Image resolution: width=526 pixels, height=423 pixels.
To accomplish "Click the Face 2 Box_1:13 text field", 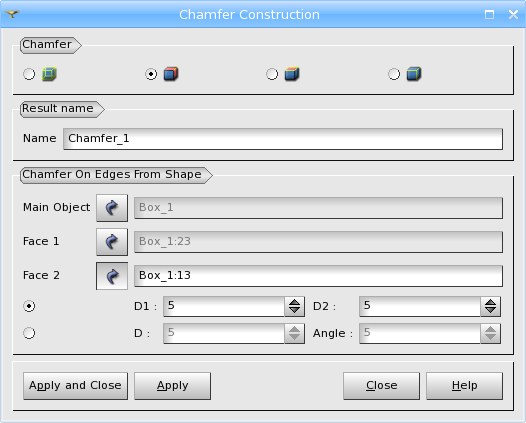I will (318, 276).
